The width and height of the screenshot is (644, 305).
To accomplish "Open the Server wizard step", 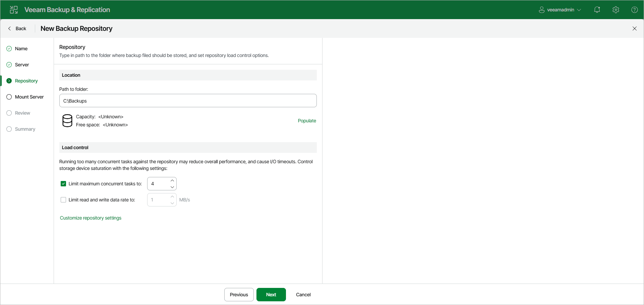I will click(22, 65).
